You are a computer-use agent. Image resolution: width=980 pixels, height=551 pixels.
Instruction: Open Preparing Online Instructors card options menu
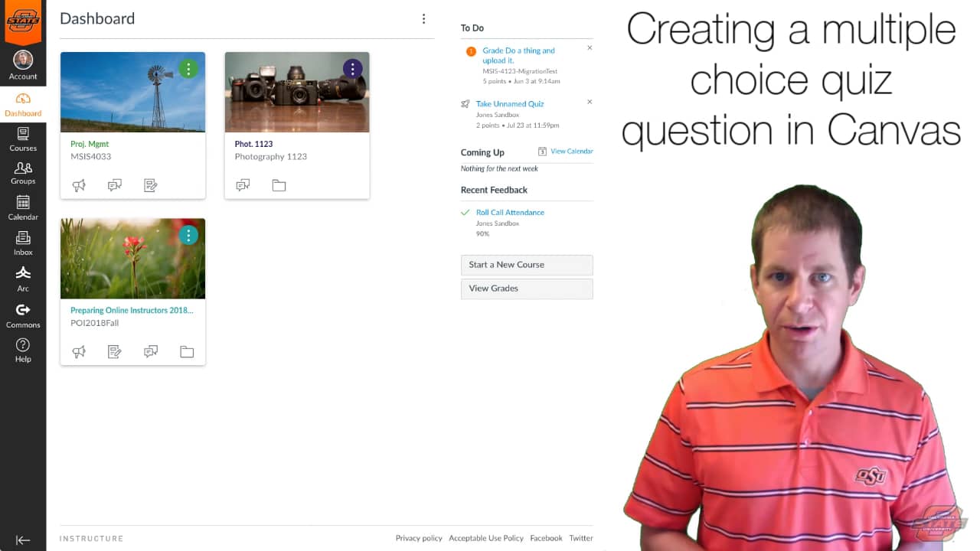coord(188,236)
